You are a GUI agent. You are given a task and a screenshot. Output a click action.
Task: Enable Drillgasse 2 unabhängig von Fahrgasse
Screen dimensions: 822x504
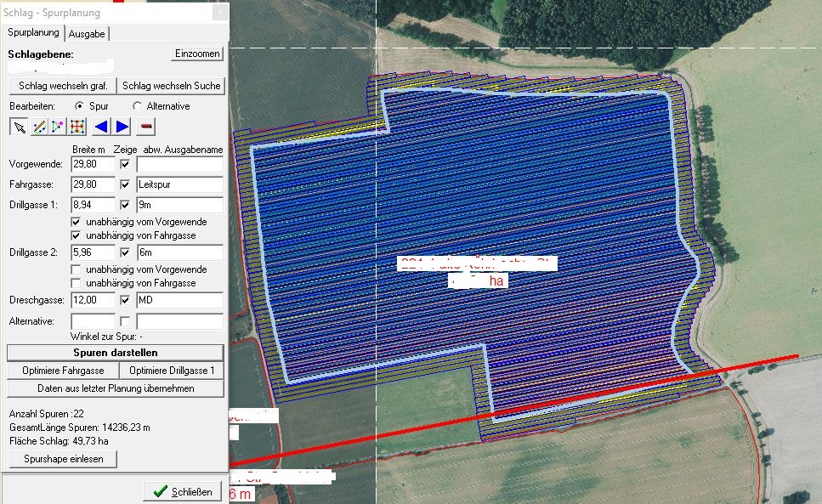click(x=77, y=283)
